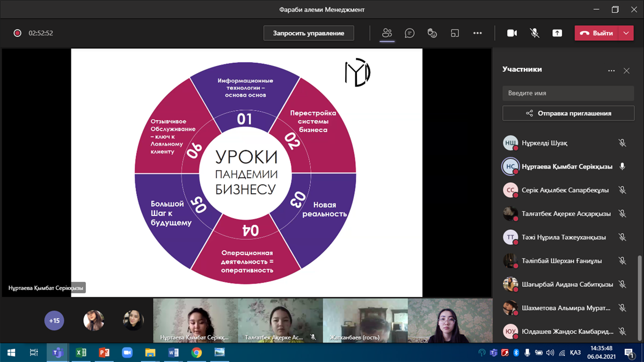Expand the +15 additional participants bubble

pyautogui.click(x=54, y=321)
